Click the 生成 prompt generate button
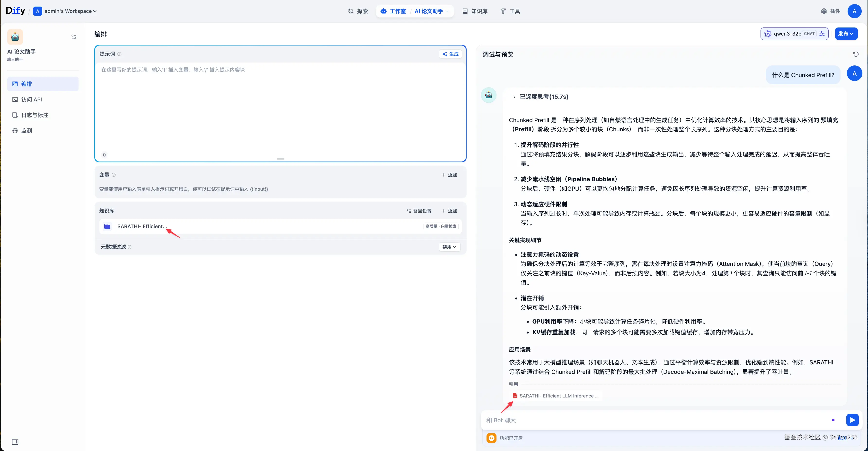The height and width of the screenshot is (451, 868). (451, 54)
